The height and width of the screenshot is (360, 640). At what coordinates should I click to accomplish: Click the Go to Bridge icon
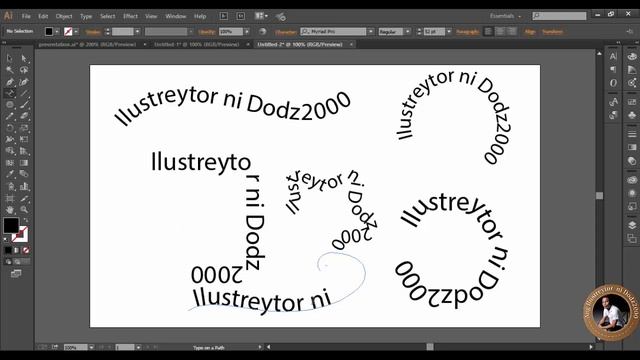224,16
